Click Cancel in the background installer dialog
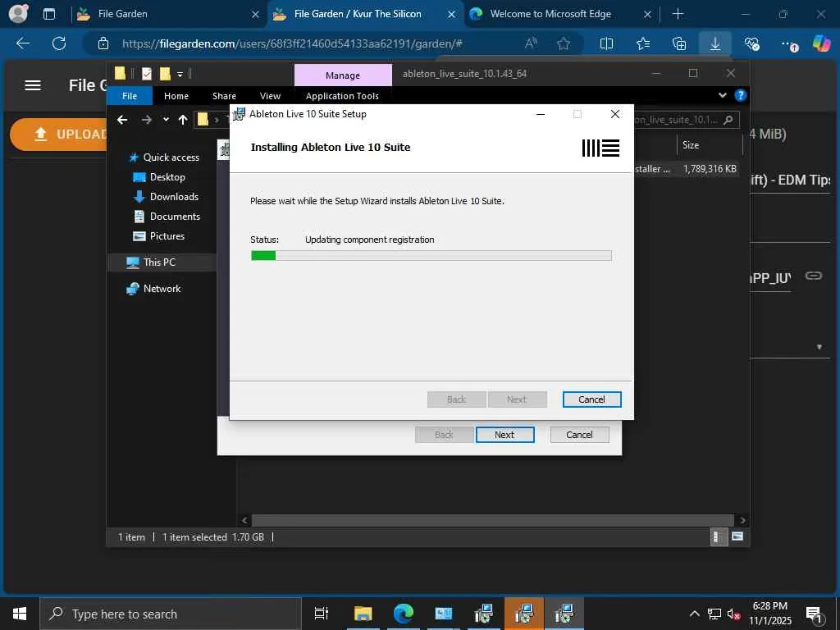This screenshot has width=840, height=630. tap(579, 435)
